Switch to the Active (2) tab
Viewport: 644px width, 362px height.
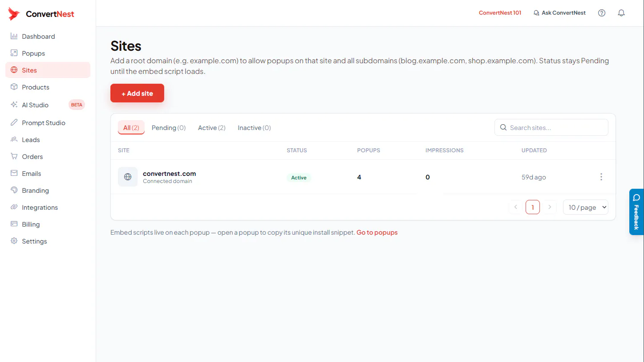(x=212, y=128)
